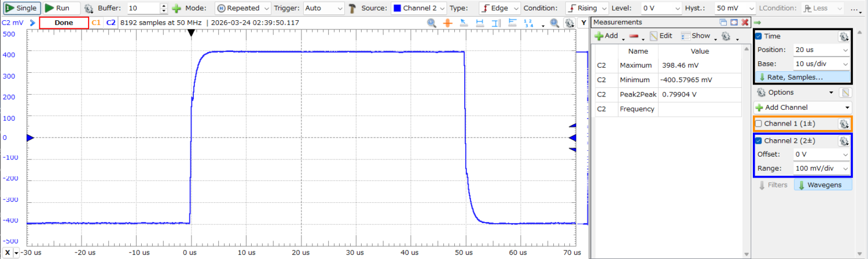Uncheck the Channel 2 checkbox
Viewport: 868px width, 259px height.
point(758,140)
